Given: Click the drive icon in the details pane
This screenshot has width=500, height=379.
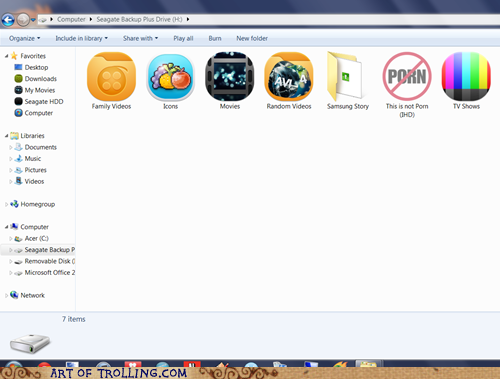Looking at the screenshot, I should coord(30,344).
